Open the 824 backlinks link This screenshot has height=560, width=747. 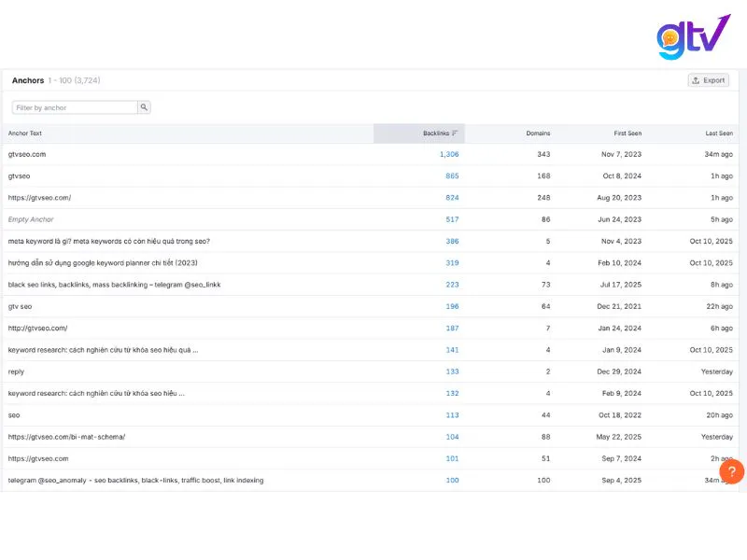tap(452, 198)
